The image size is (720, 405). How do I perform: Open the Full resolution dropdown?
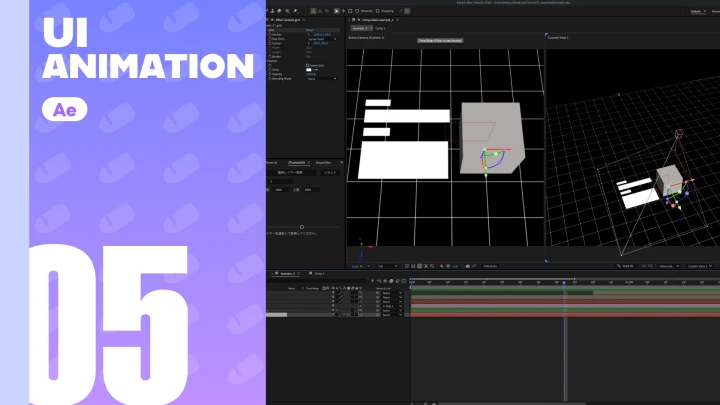[387, 266]
